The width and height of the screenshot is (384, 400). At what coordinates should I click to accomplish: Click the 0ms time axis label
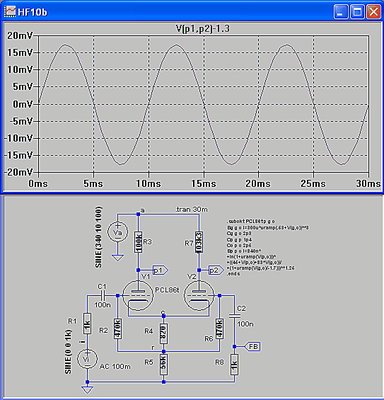[x=38, y=184]
